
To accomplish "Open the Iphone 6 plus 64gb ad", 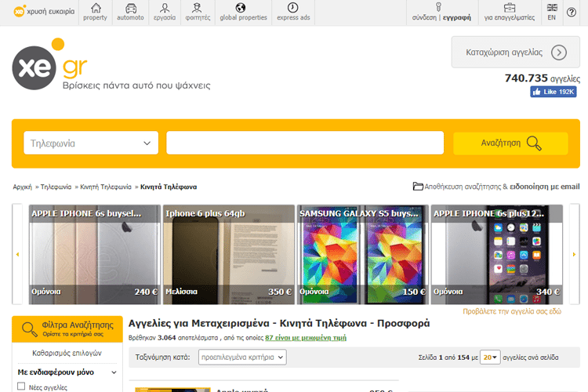I will [229, 254].
